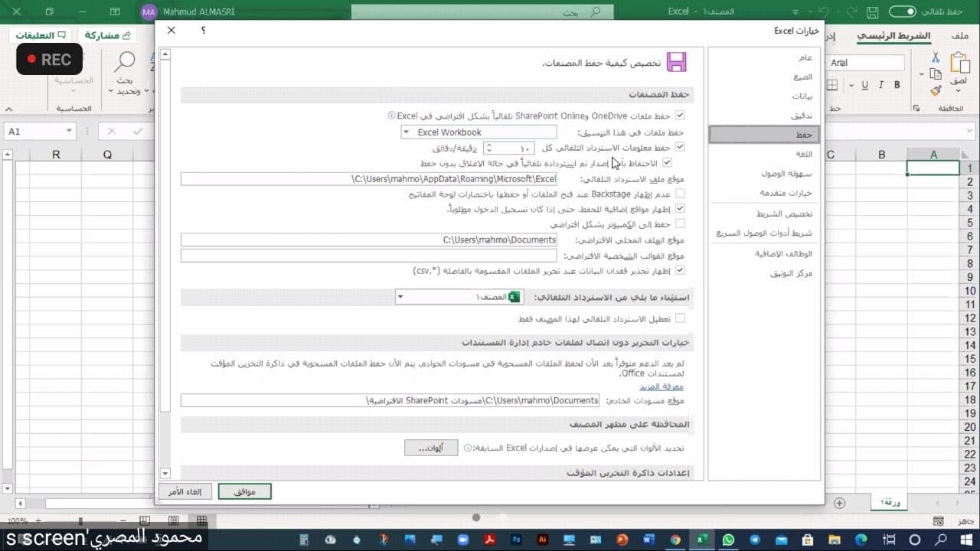Viewport: 980px width, 551px height.
Task: Click the add new sheet plus icon
Action: [x=839, y=503]
